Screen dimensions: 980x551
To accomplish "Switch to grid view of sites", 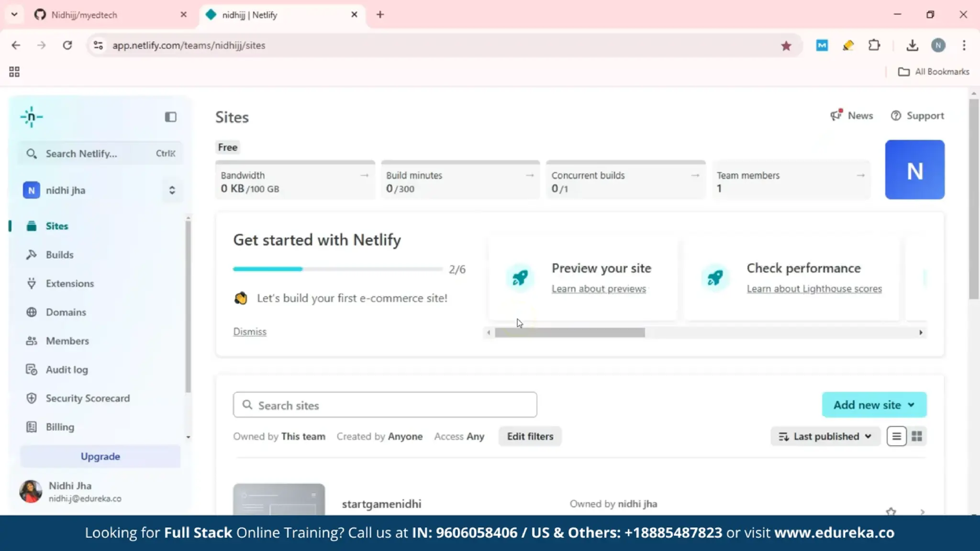I will 917,436.
